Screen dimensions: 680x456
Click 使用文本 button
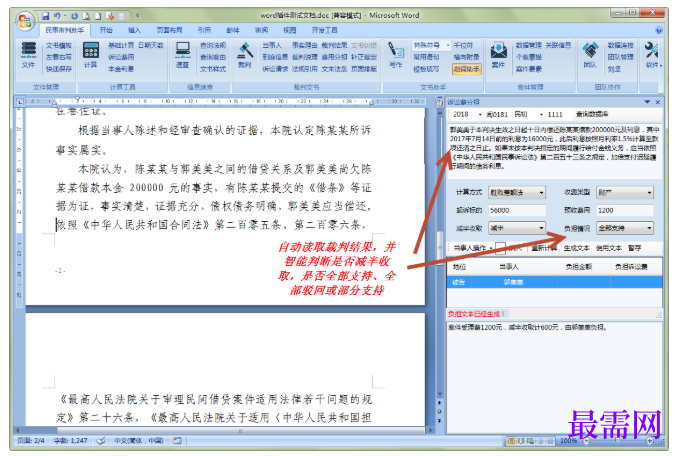click(x=608, y=248)
